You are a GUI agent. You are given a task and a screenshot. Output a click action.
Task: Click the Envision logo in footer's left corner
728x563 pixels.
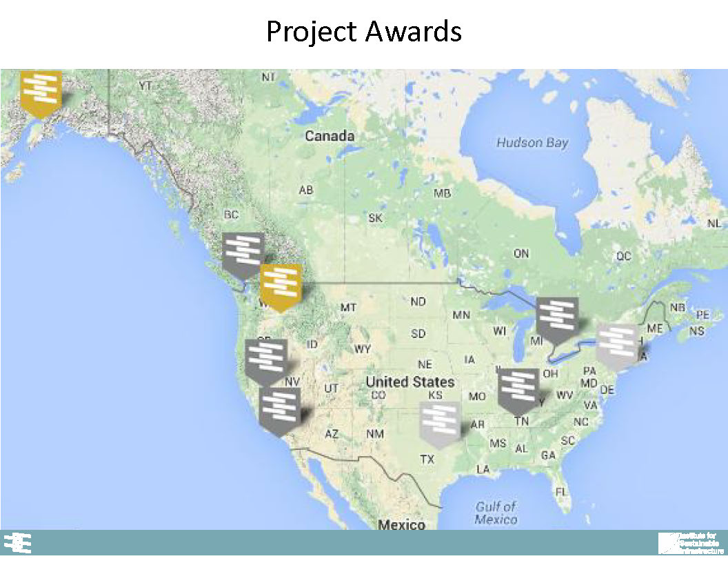pyautogui.click(x=18, y=543)
